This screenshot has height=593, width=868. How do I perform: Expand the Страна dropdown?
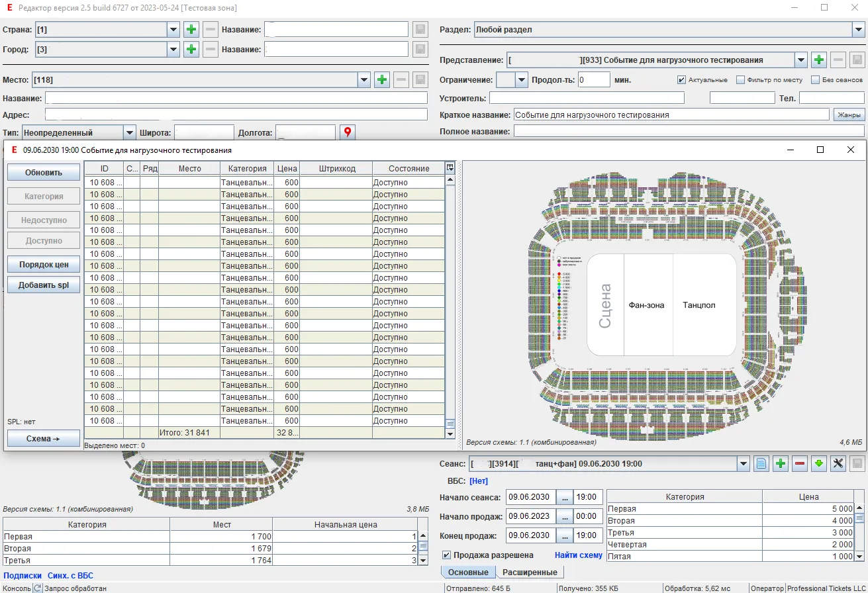173,29
